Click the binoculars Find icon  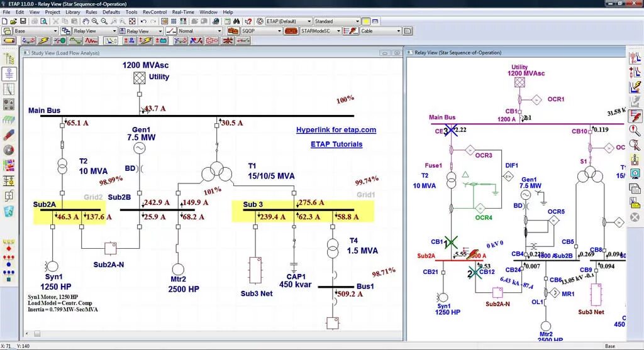[x=236, y=21]
